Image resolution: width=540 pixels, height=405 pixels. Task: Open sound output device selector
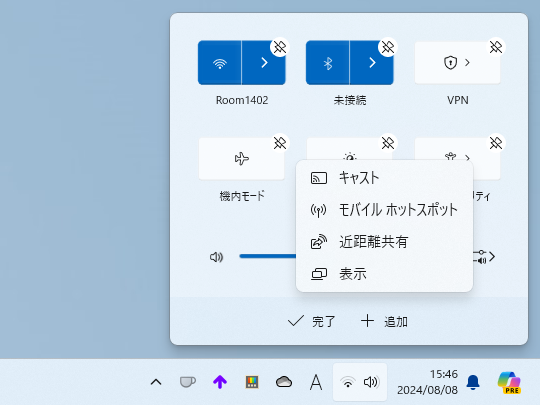(485, 257)
